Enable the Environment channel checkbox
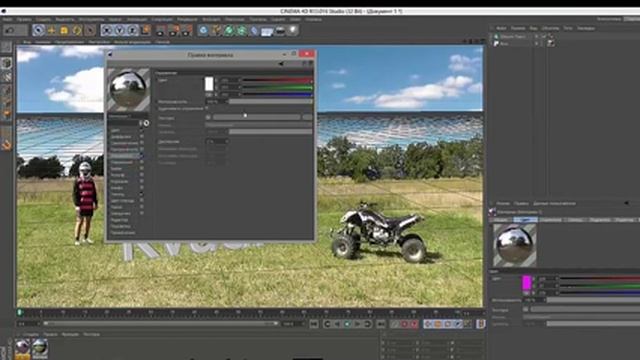Viewport: 640px width, 360px height. [142, 162]
